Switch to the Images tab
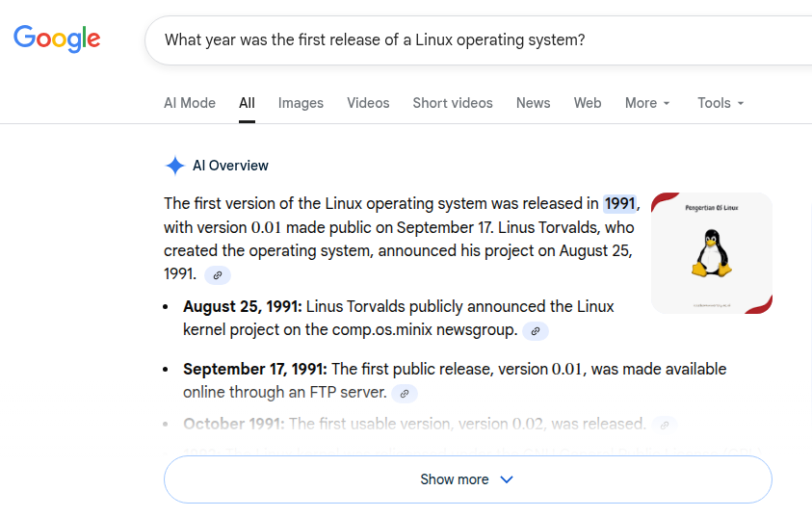Screen dimensions: 812x517 301,103
